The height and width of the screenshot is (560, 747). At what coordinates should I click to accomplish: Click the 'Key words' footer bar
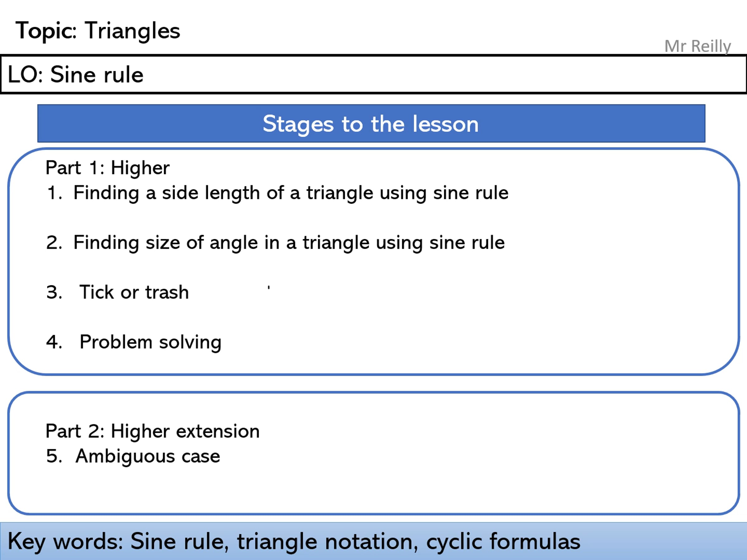(x=374, y=541)
